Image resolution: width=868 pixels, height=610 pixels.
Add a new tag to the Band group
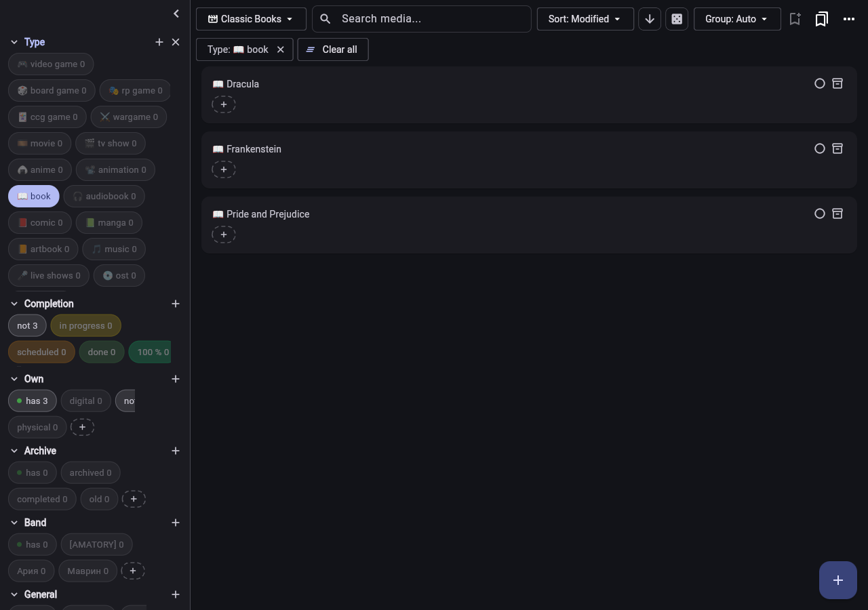[x=176, y=523]
